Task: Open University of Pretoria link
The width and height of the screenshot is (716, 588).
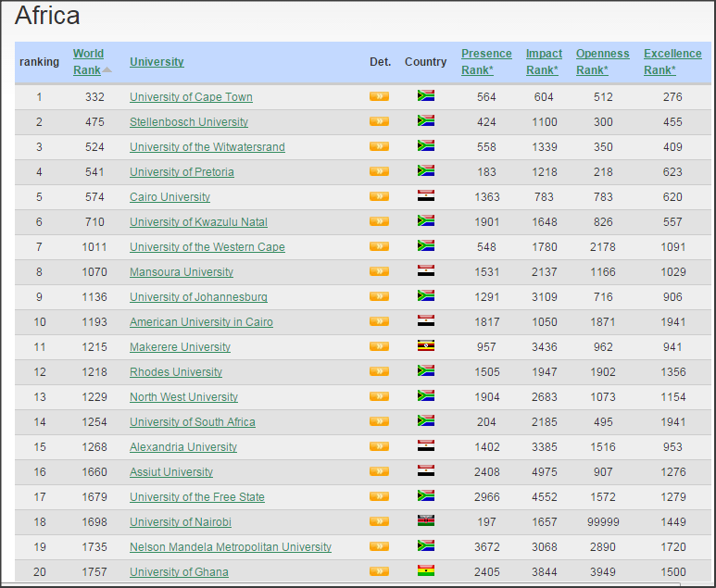Action: 182,172
